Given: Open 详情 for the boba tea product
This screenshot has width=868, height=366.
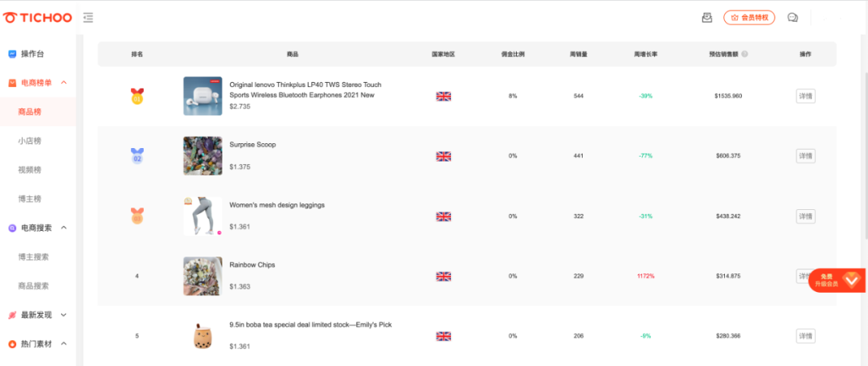Looking at the screenshot, I should pyautogui.click(x=805, y=336).
